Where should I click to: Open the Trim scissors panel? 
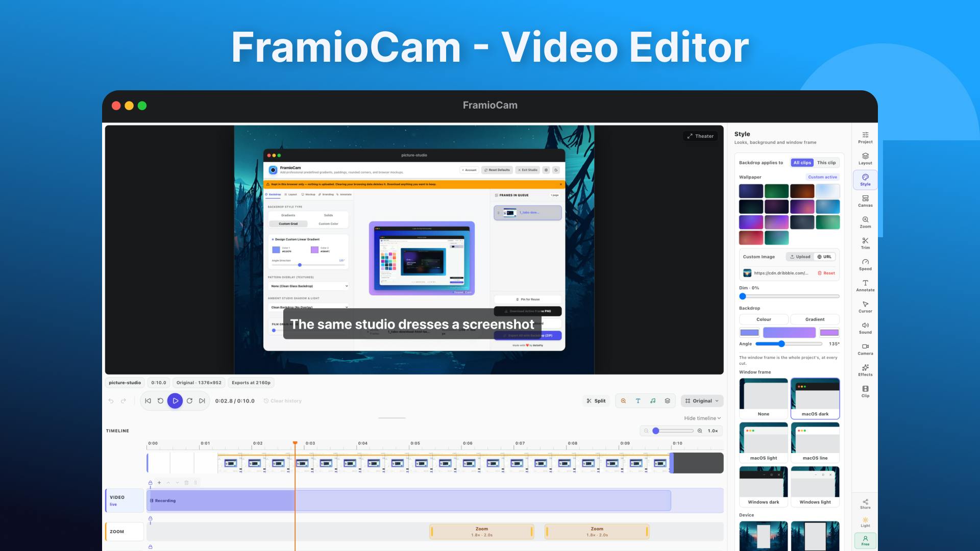[865, 243]
